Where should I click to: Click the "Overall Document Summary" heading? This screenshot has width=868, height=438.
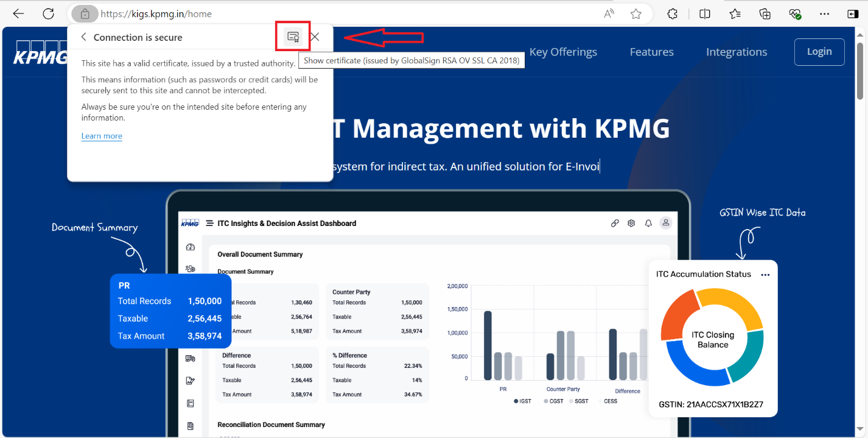260,254
